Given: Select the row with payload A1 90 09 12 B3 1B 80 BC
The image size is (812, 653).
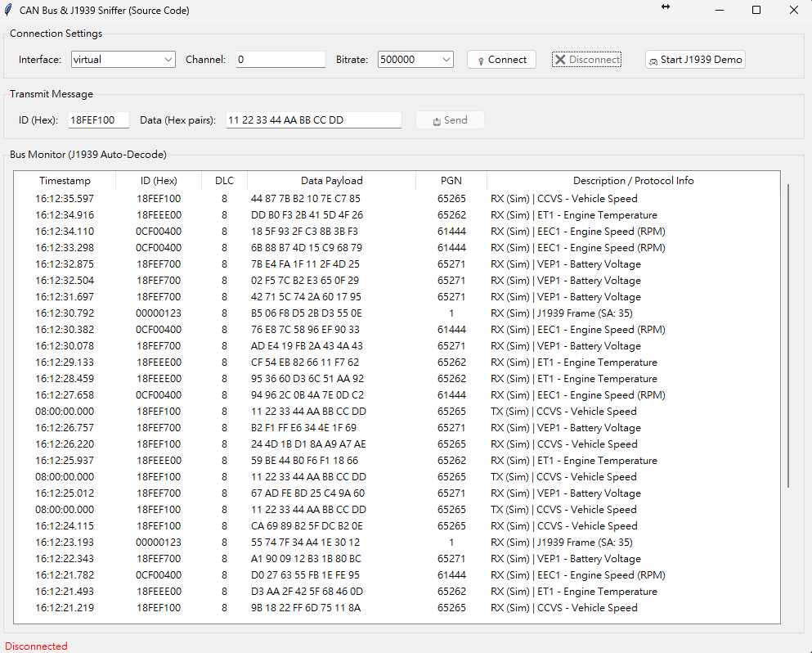Looking at the screenshot, I should pyautogui.click(x=397, y=559).
